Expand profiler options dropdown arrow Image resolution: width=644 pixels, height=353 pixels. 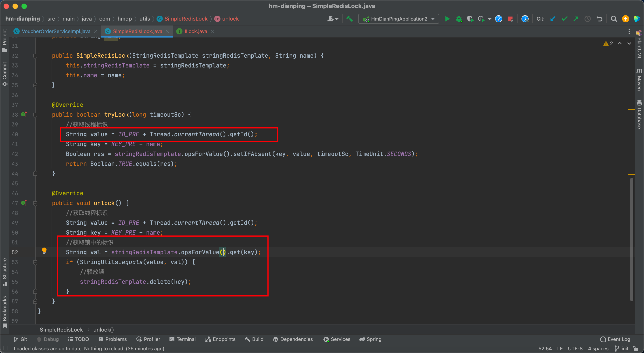coord(489,19)
